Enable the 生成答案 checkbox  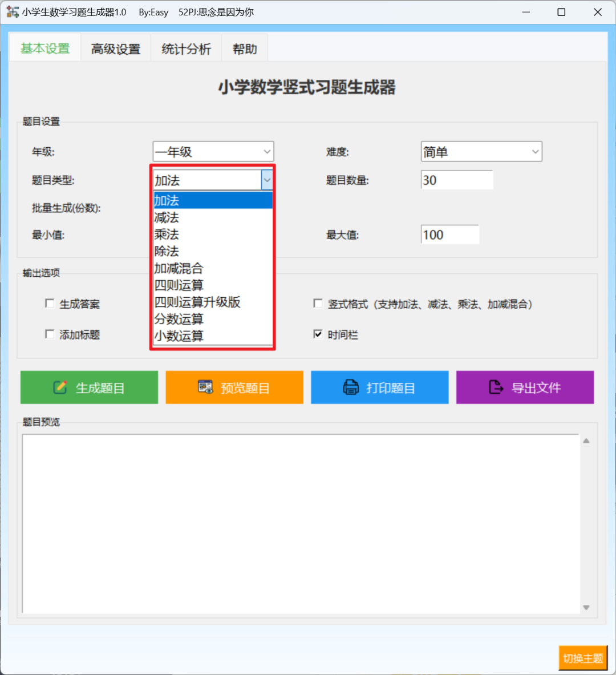50,303
